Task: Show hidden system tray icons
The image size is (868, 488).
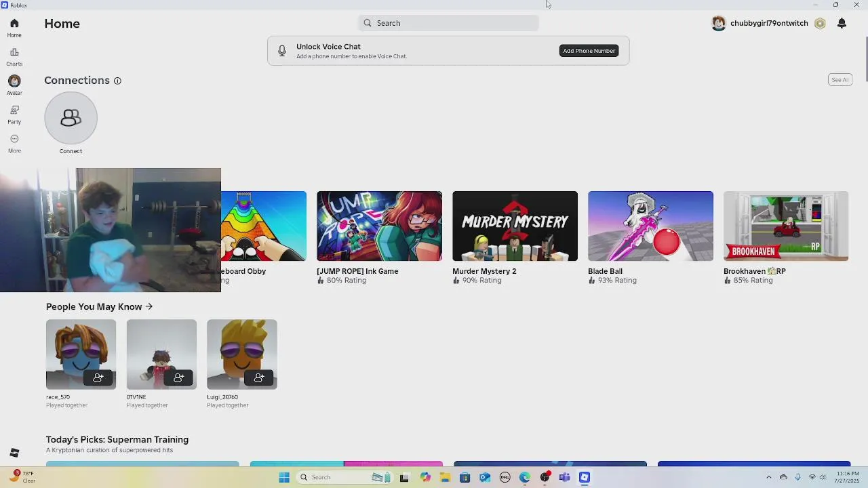Action: [769, 477]
